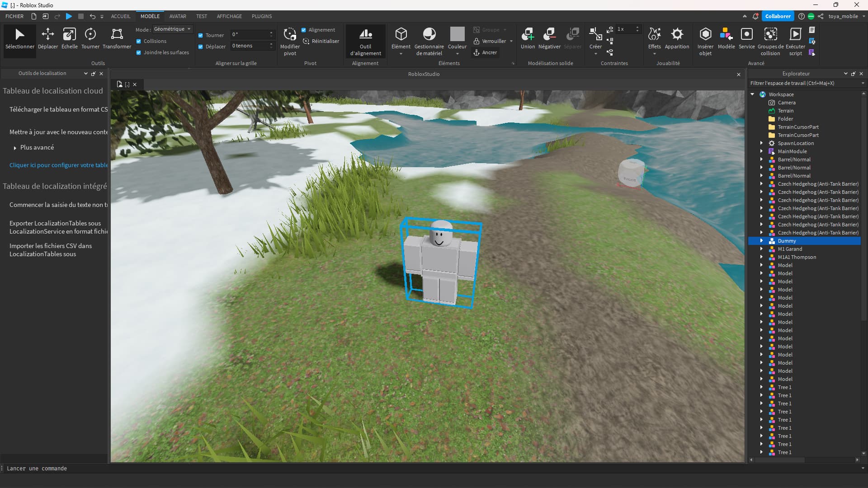
Task: Open the Créer constraint tool
Action: pos(595,41)
